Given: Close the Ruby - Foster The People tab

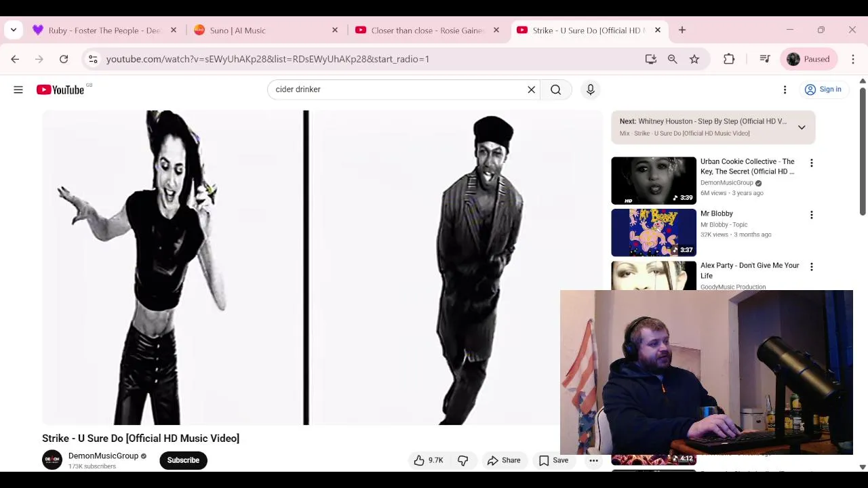Looking at the screenshot, I should click(x=174, y=30).
